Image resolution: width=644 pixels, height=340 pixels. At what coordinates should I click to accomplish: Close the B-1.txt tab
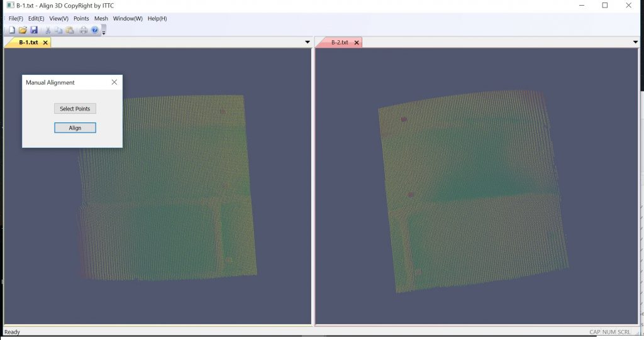[45, 42]
